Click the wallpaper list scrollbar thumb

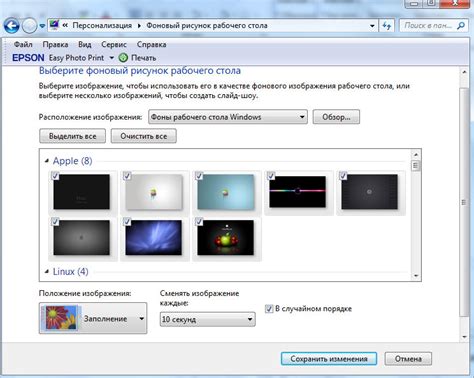[416, 165]
